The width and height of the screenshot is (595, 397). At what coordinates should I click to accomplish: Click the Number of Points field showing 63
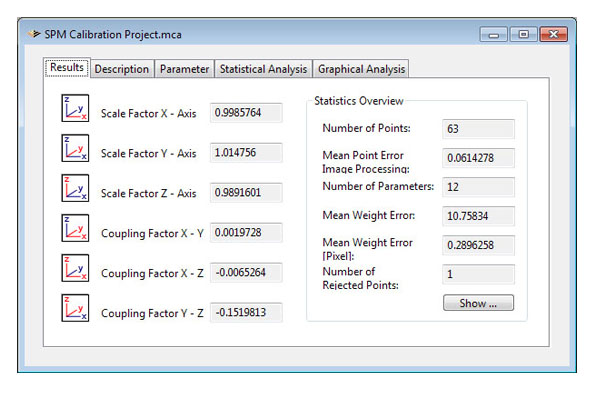[479, 129]
